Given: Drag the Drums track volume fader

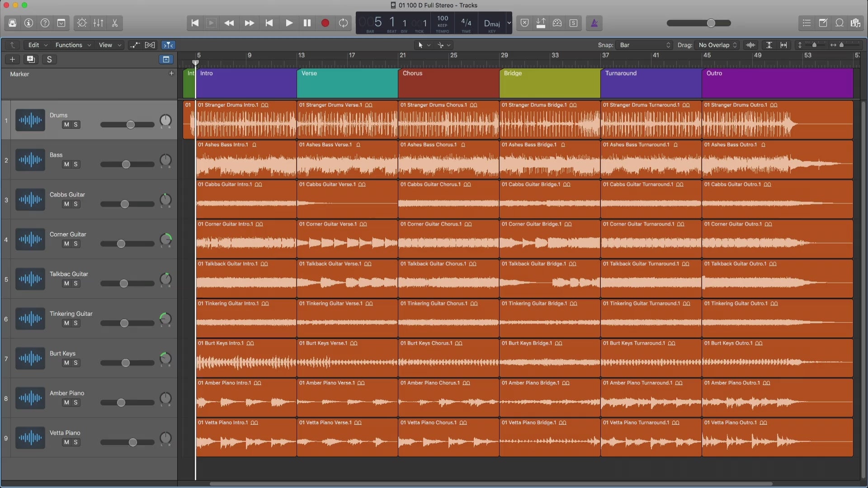Looking at the screenshot, I should [x=130, y=125].
